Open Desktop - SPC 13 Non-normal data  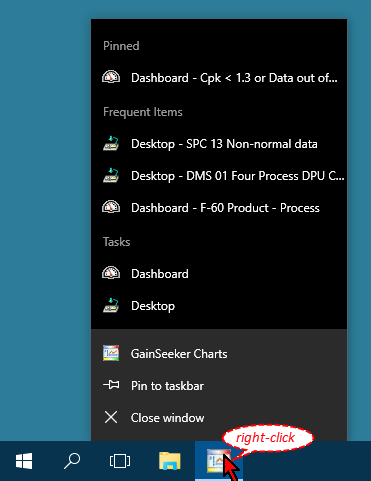coord(219,144)
